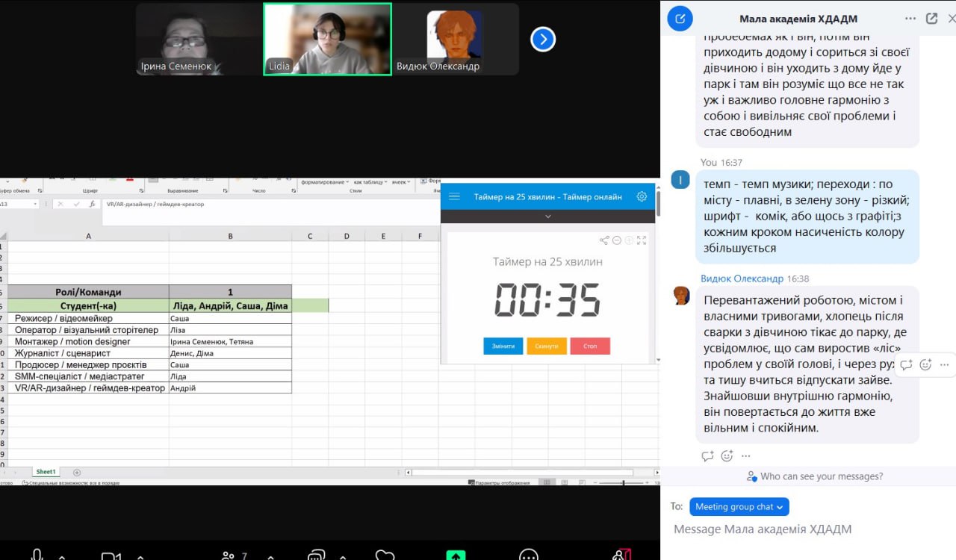The width and height of the screenshot is (956, 560).
Task: Select the Sheet1 tab in Excel
Action: pyautogui.click(x=46, y=472)
